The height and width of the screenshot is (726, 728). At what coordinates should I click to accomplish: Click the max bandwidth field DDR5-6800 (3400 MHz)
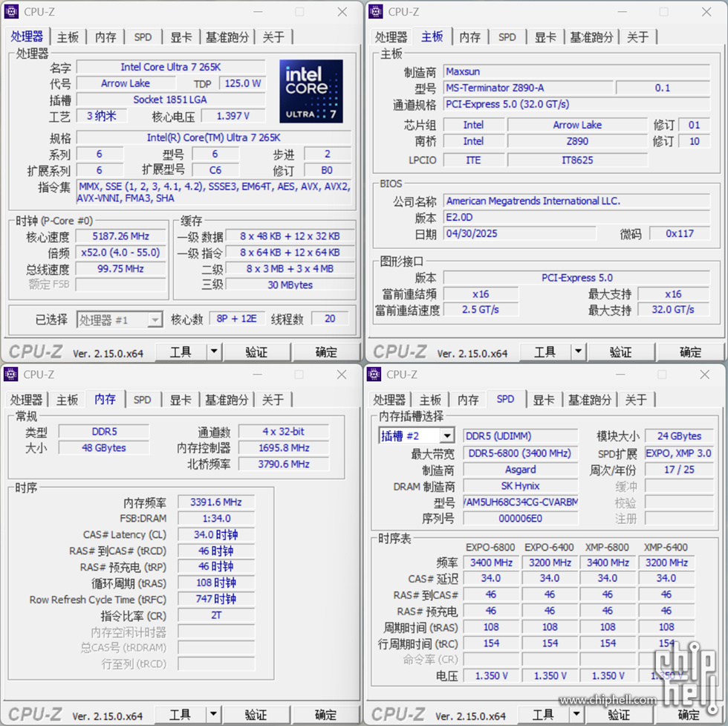click(x=521, y=453)
